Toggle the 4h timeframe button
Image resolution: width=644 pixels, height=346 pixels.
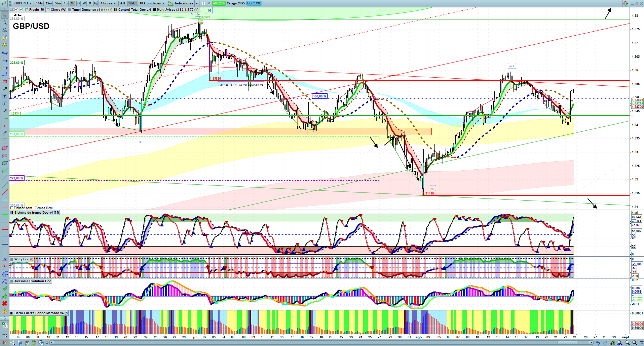click(x=72, y=3)
